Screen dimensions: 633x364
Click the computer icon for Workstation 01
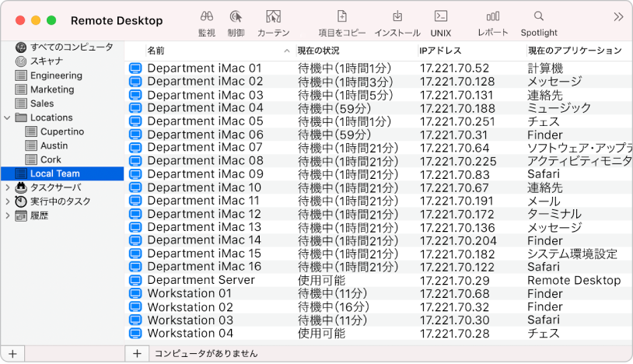135,294
